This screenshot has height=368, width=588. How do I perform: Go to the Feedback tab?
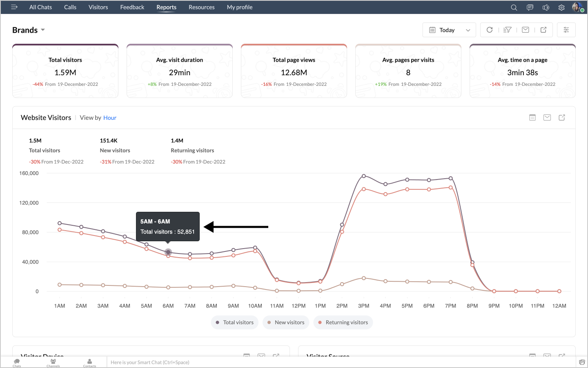132,7
